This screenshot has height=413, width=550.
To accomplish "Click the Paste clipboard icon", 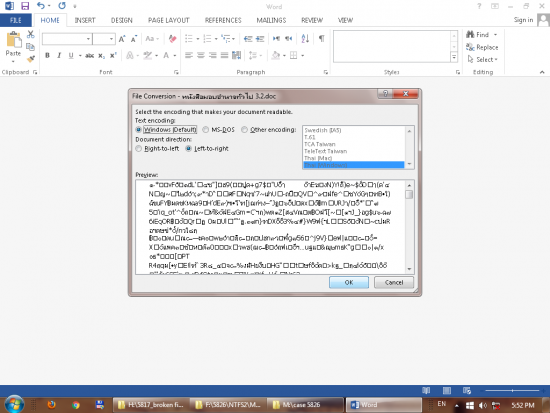I will 13,39.
